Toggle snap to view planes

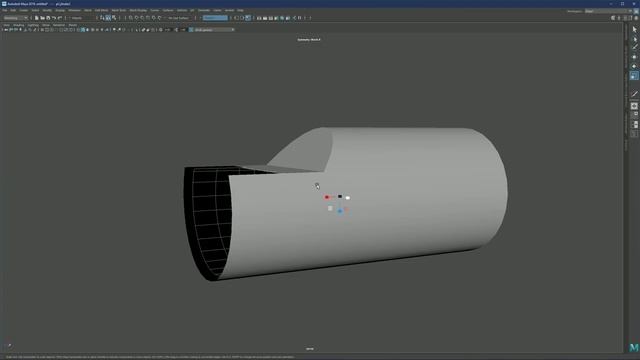(153, 18)
